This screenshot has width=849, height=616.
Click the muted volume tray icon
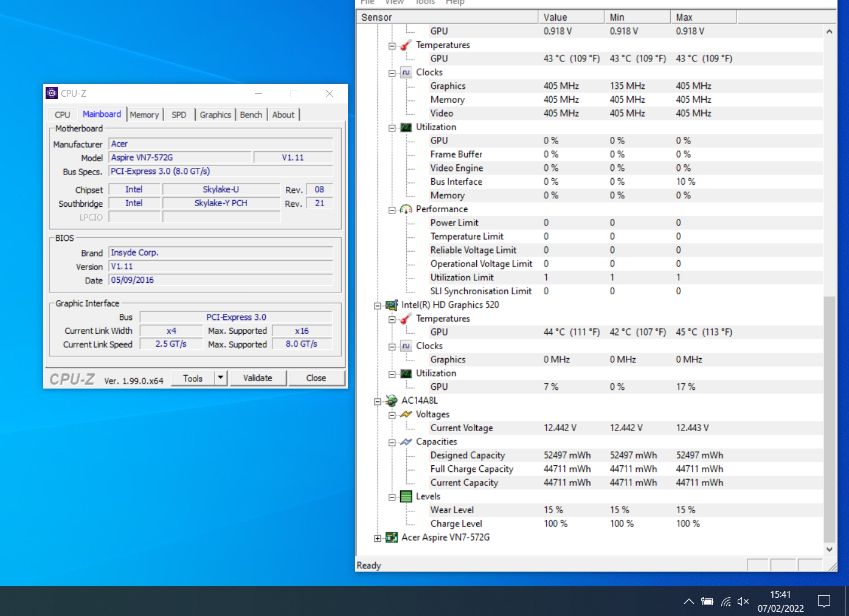(x=743, y=601)
